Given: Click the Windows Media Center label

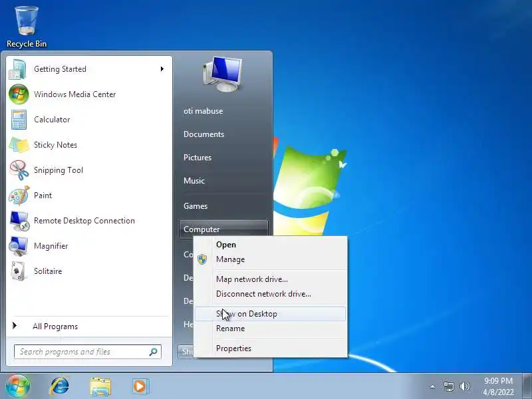Looking at the screenshot, I should (75, 94).
